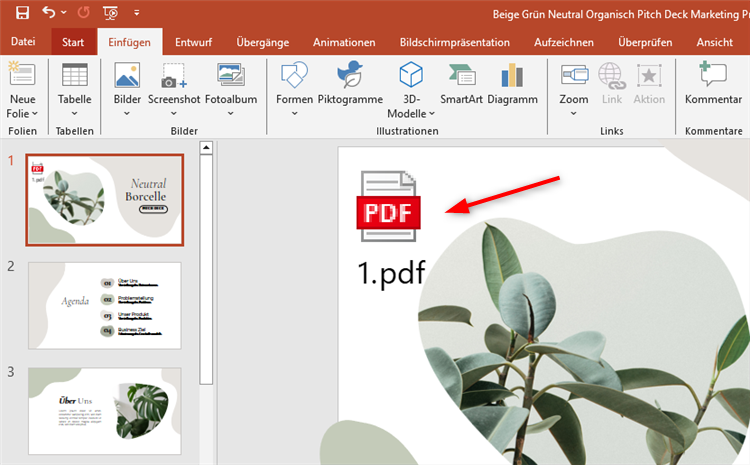Insert a table via Tabelle icon

75,76
